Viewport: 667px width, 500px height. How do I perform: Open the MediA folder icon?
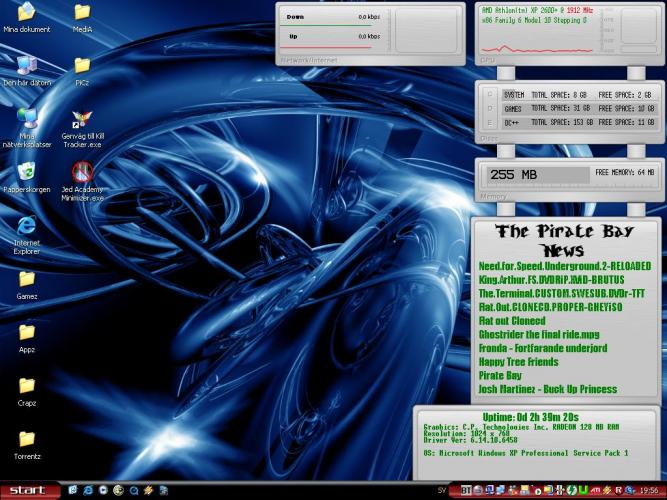coord(83,13)
